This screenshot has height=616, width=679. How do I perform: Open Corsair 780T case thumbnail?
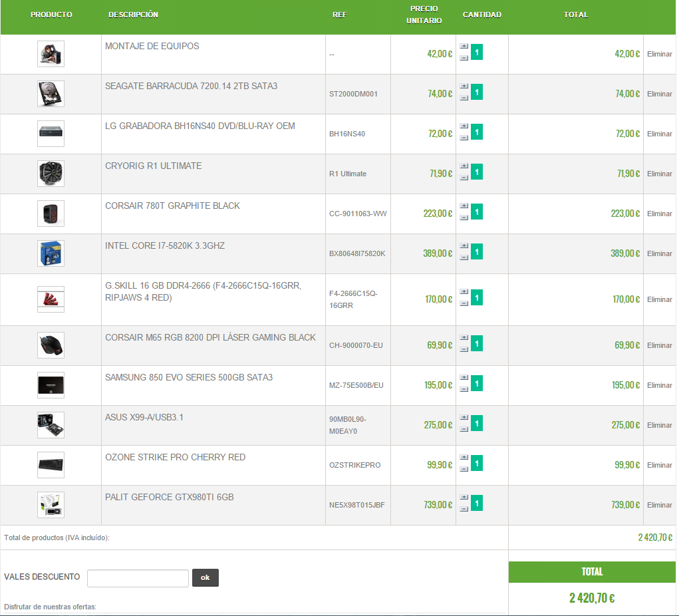tap(51, 213)
